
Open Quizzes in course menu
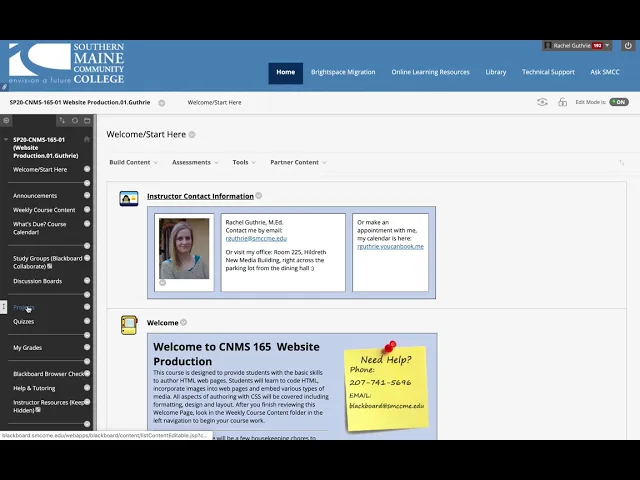coord(24,322)
